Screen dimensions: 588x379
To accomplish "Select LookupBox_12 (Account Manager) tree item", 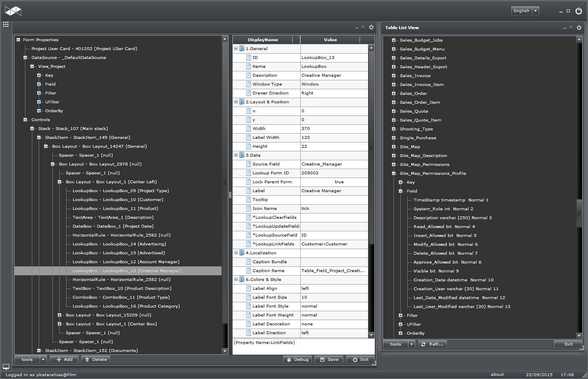I will click(x=126, y=262).
